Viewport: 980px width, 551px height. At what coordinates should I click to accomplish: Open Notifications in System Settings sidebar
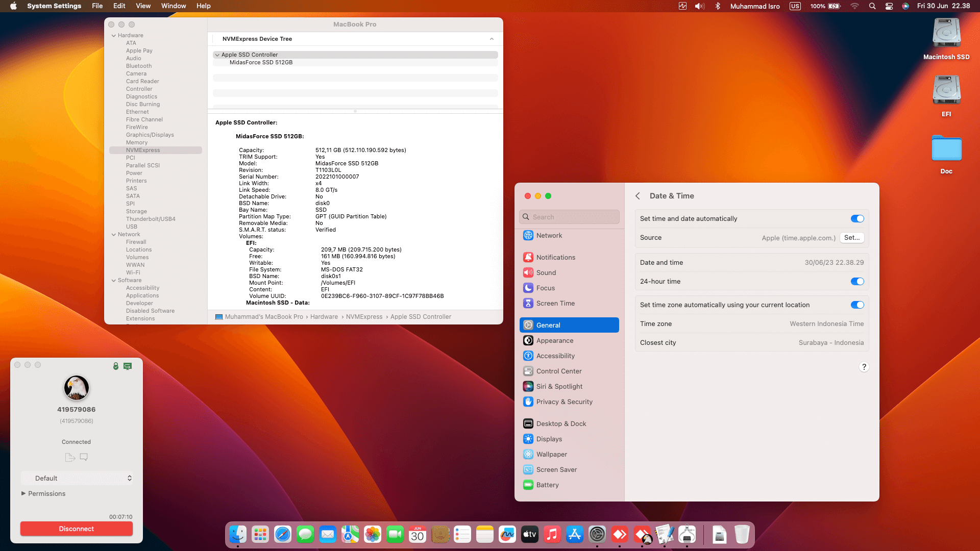coord(569,258)
